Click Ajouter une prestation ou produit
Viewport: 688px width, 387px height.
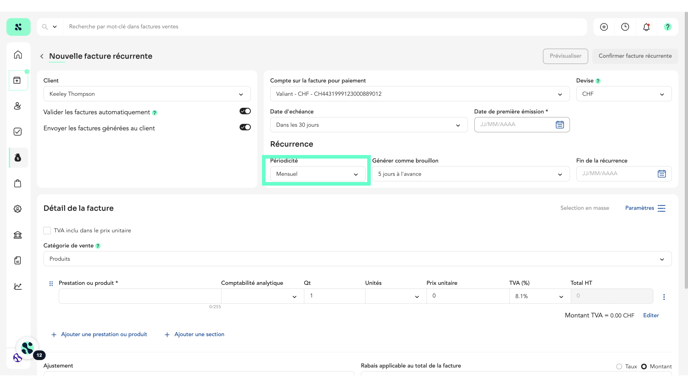click(x=99, y=334)
